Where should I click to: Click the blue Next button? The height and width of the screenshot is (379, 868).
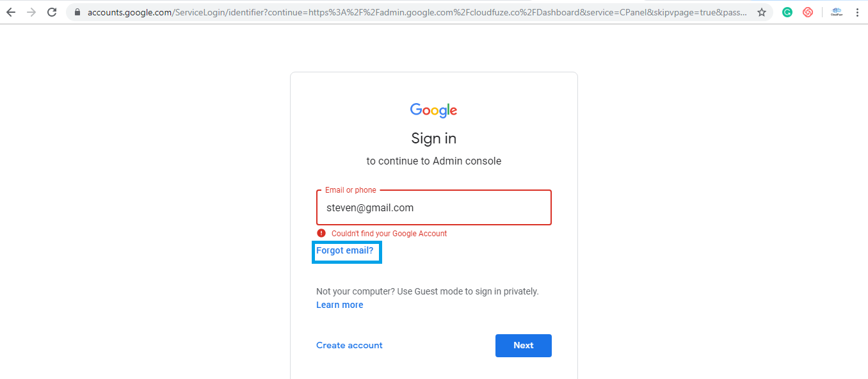(524, 346)
